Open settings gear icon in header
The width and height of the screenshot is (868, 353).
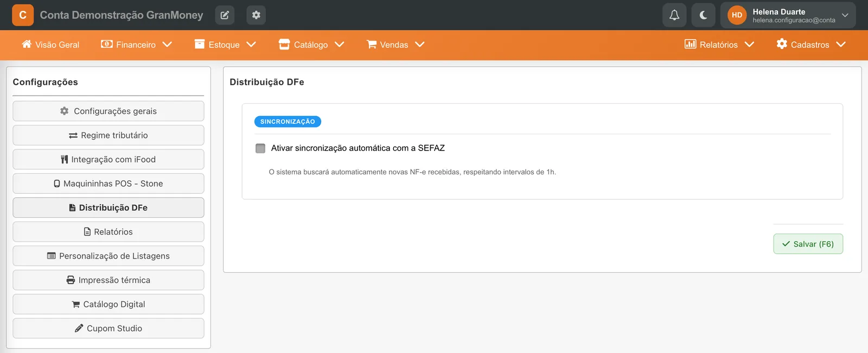click(256, 15)
